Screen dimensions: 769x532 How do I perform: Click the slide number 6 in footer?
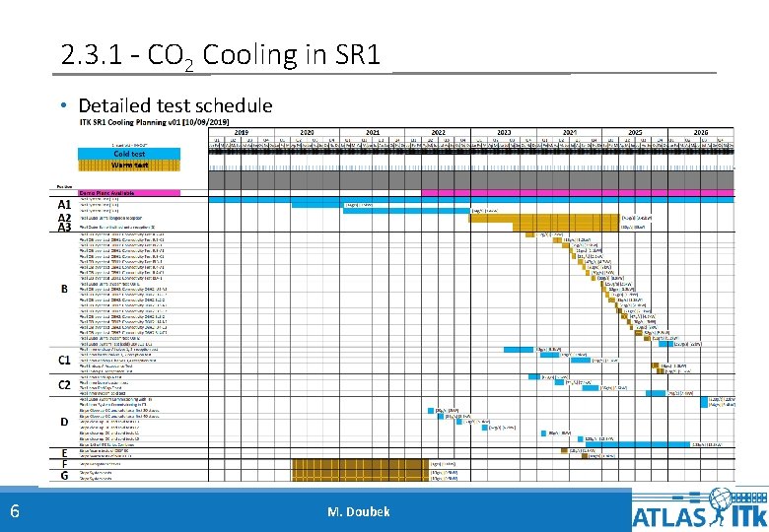[x=15, y=511]
